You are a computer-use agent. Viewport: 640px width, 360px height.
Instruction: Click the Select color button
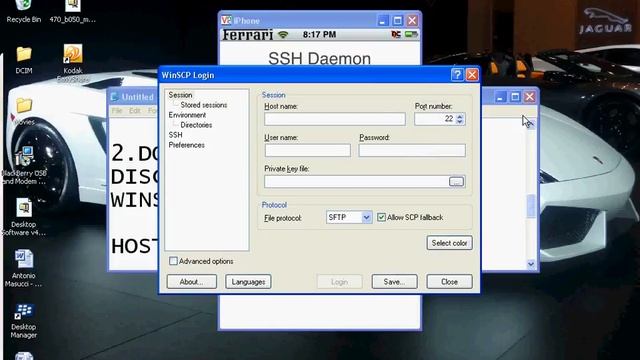[449, 243]
